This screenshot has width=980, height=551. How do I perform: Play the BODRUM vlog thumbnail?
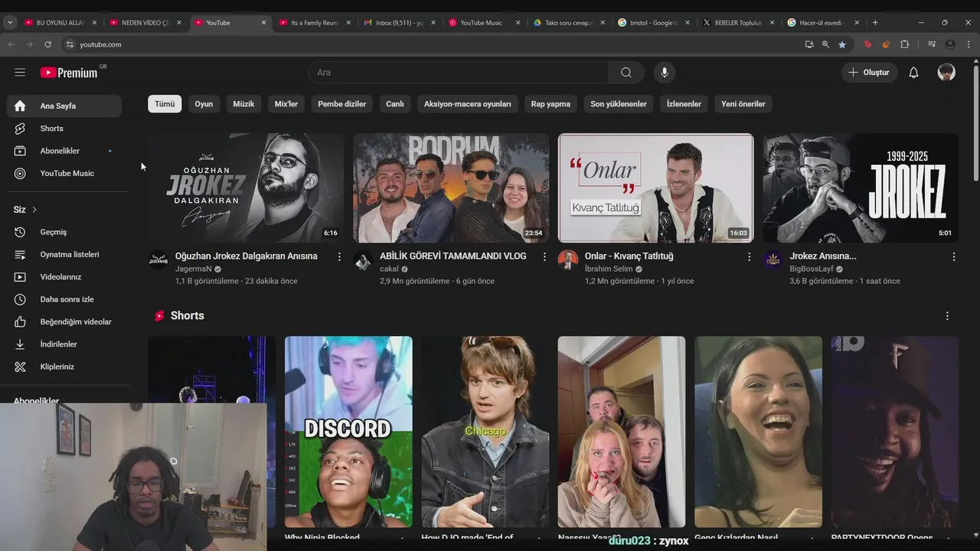[451, 188]
